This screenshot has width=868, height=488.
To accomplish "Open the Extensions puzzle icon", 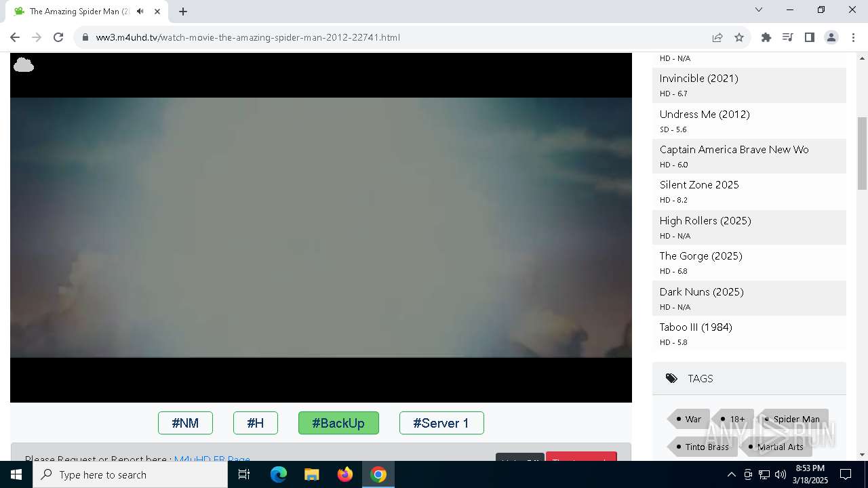I will pyautogui.click(x=766, y=37).
